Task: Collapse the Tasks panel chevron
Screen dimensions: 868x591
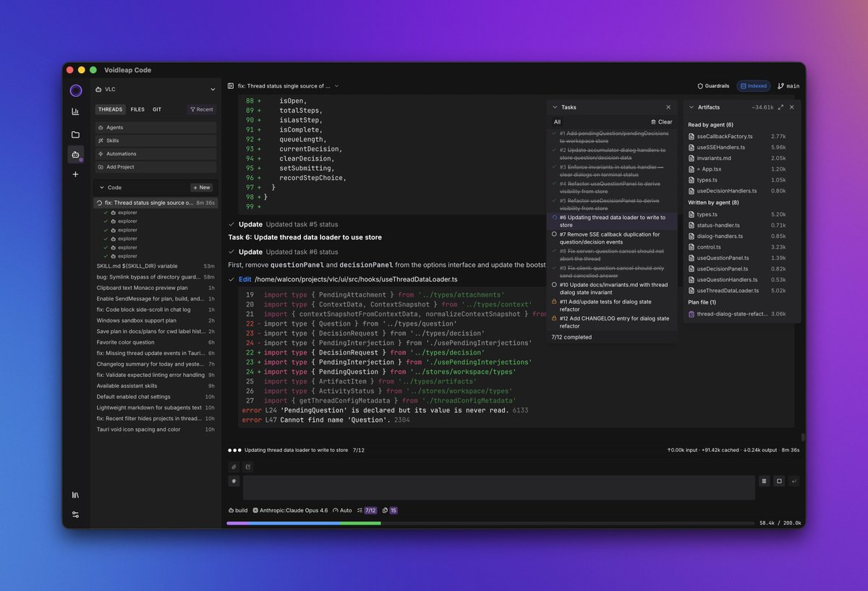Action: [554, 107]
